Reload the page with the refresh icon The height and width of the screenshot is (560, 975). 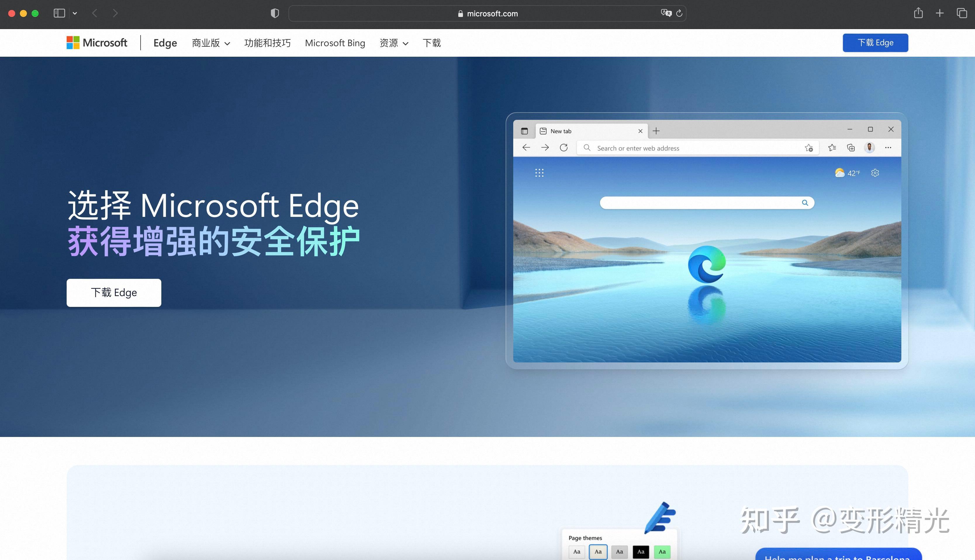point(679,13)
